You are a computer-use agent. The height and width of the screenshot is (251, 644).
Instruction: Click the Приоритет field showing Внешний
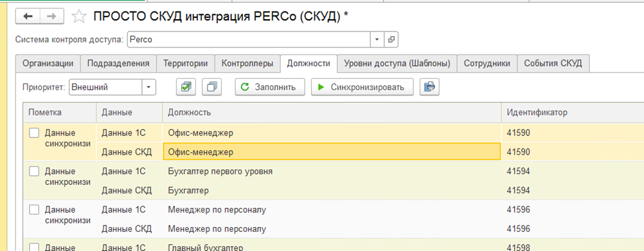(x=105, y=87)
